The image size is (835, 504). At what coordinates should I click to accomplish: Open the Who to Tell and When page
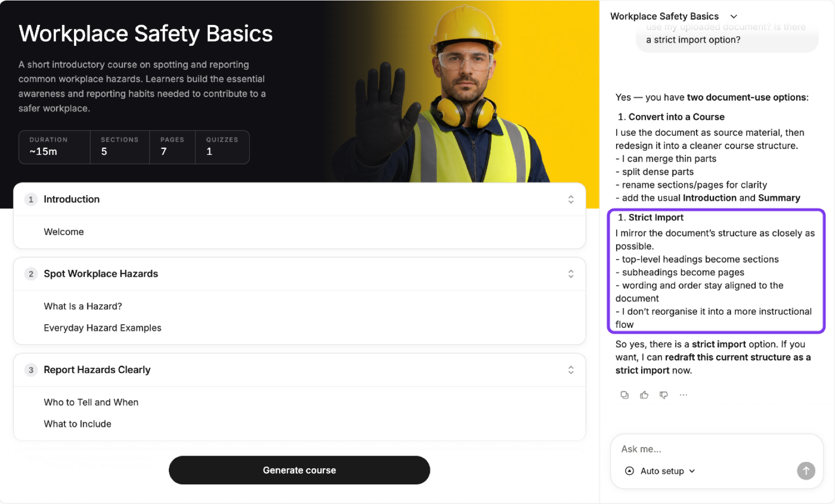point(91,402)
